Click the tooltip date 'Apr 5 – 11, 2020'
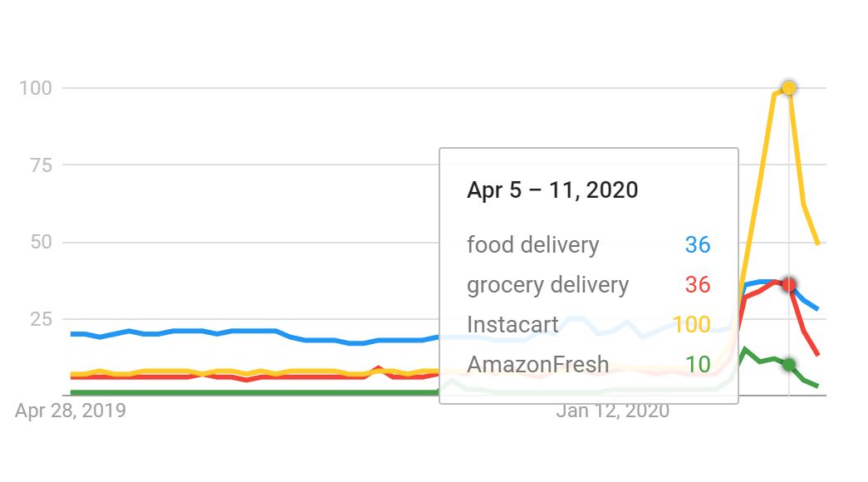The width and height of the screenshot is (868, 482). click(552, 190)
